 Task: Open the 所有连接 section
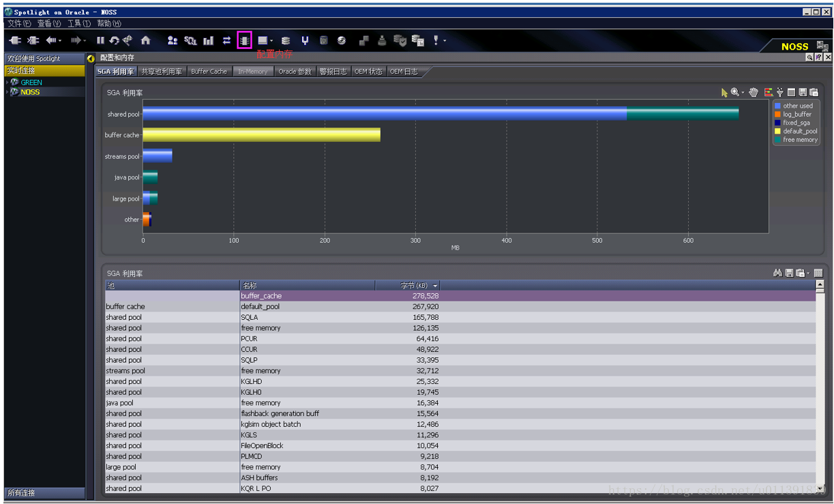pos(45,492)
